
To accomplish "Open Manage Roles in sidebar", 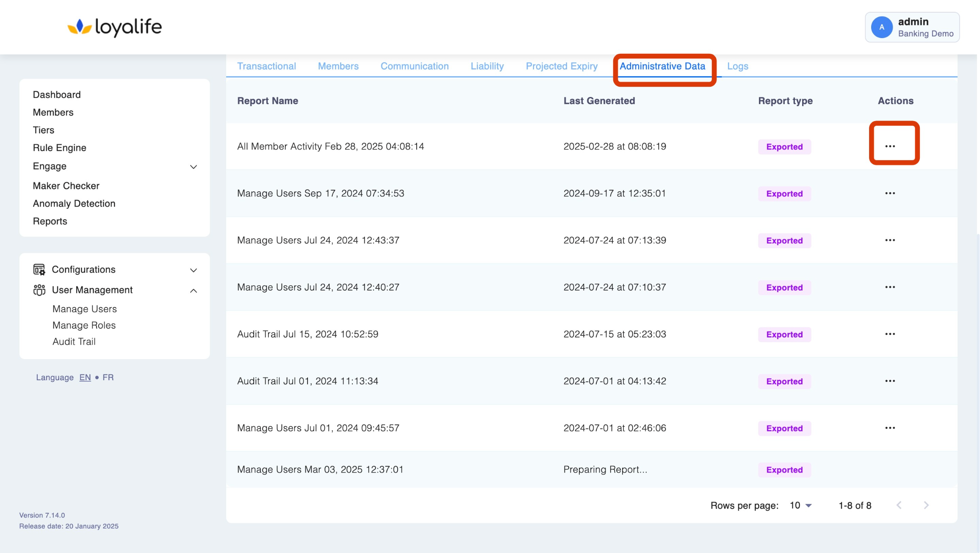I will click(84, 325).
